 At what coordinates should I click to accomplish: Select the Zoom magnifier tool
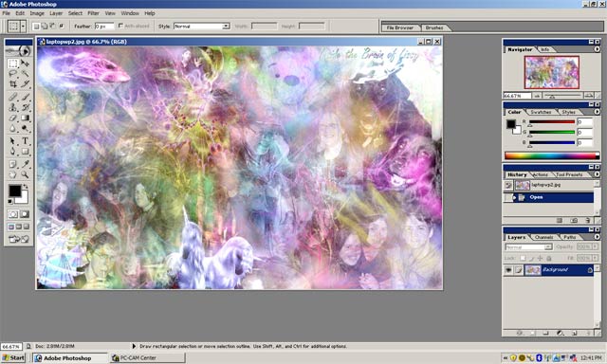(25, 174)
